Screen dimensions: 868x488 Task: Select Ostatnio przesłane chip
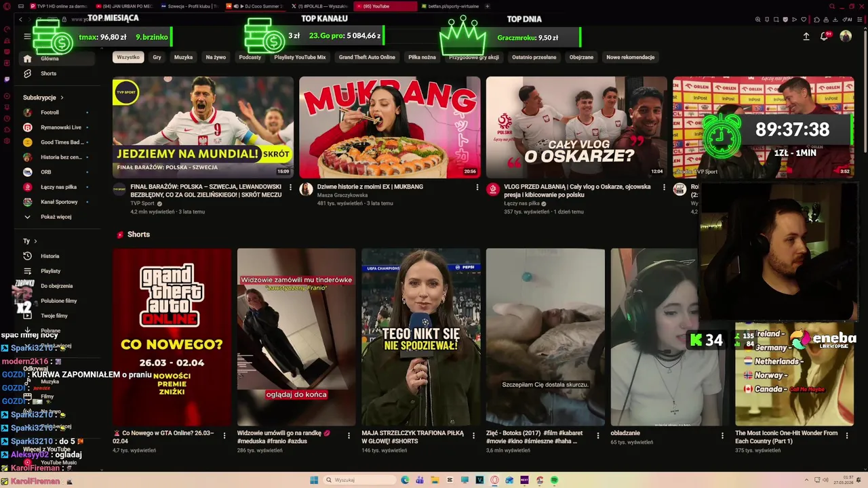534,58
